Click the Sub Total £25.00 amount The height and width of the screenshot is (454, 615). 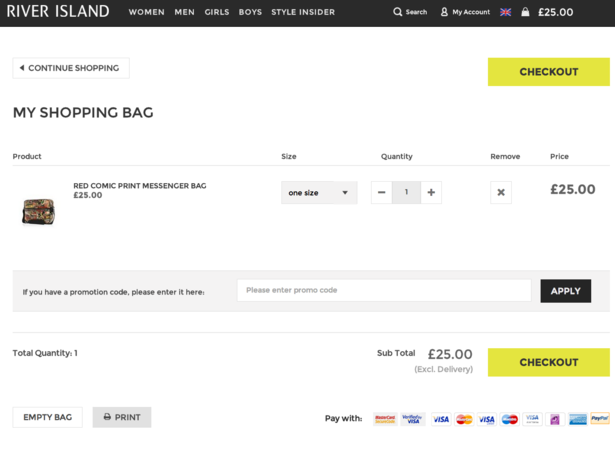[x=450, y=354]
